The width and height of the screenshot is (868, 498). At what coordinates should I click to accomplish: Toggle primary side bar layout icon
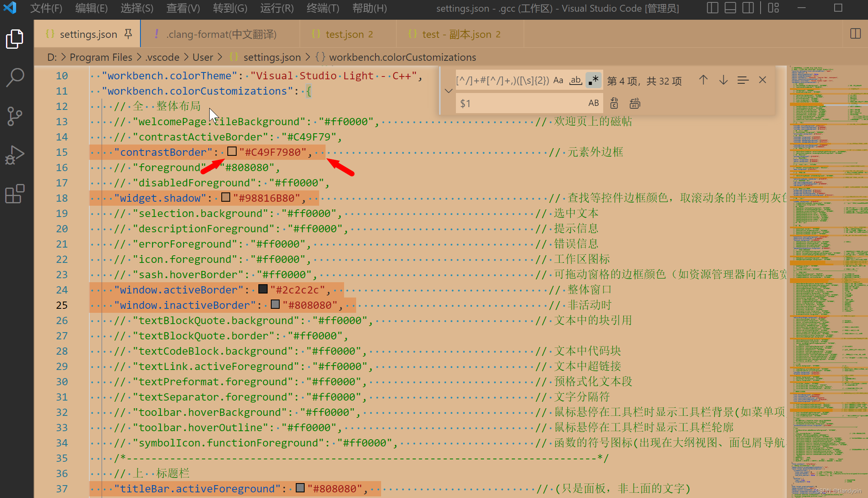click(x=712, y=8)
